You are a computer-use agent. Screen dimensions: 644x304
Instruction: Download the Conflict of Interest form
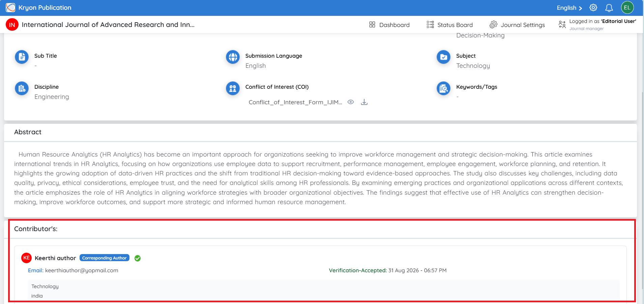[364, 102]
